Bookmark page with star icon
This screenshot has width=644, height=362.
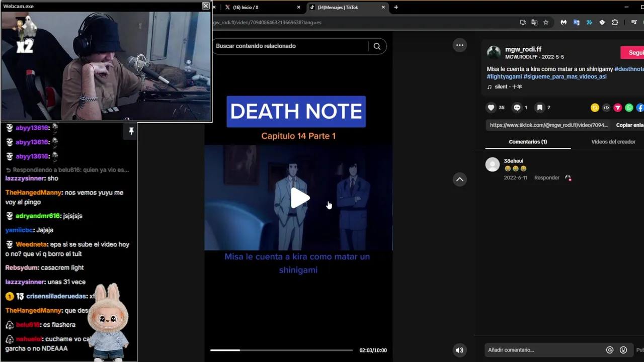pos(545,23)
